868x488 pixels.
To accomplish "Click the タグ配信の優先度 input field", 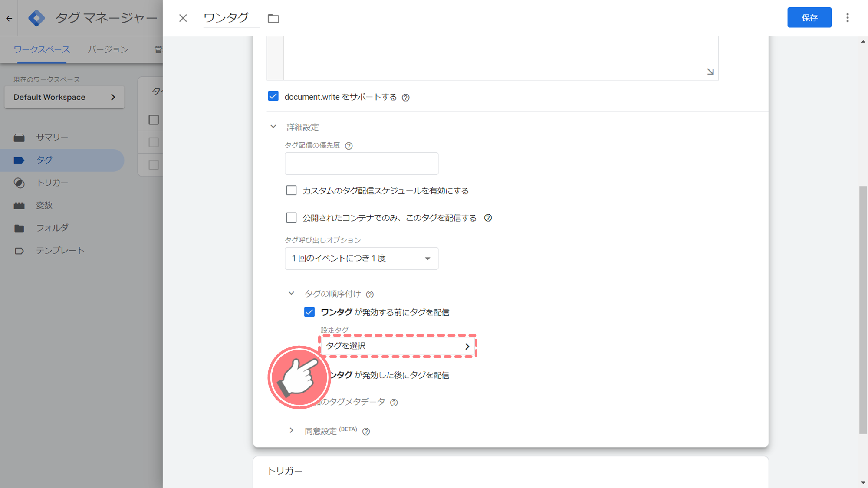I will [x=362, y=164].
